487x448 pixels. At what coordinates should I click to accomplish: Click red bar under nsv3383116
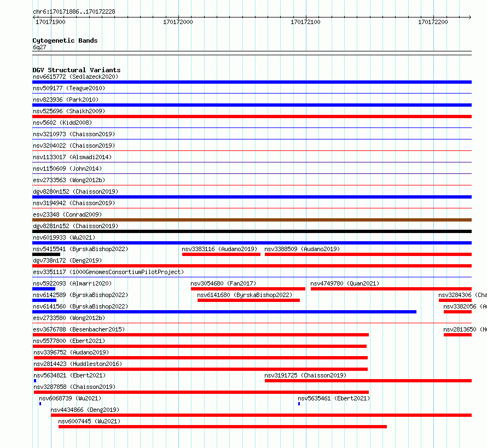tap(221, 254)
